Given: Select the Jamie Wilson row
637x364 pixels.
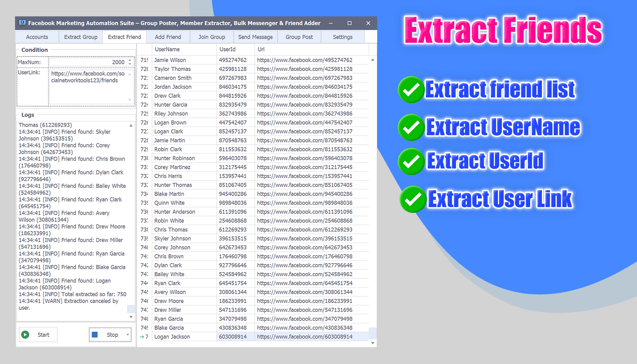Looking at the screenshot, I should [x=253, y=60].
